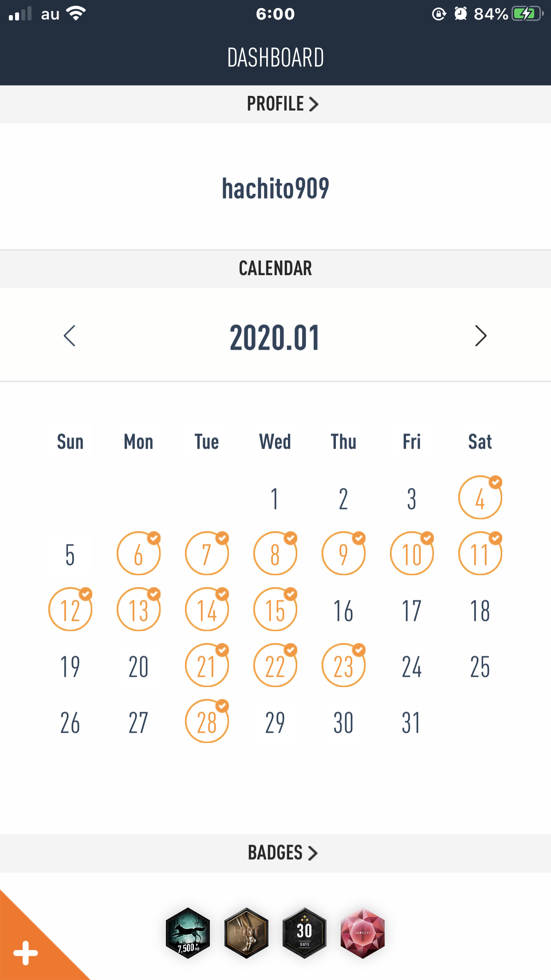Open the BADGES section
551x980 pixels.
click(282, 853)
